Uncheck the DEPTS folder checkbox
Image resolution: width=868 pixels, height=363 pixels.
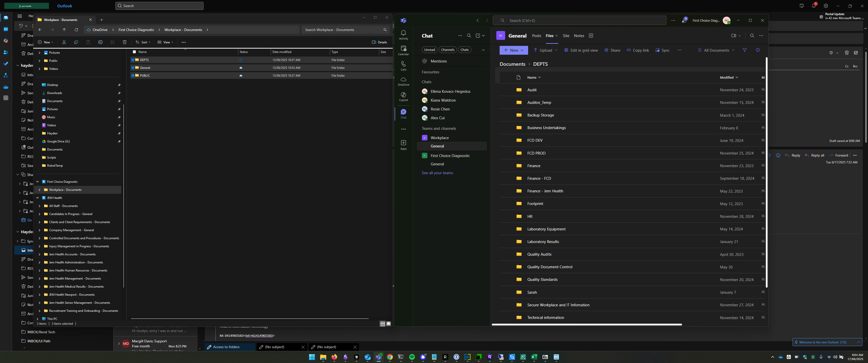[133, 60]
